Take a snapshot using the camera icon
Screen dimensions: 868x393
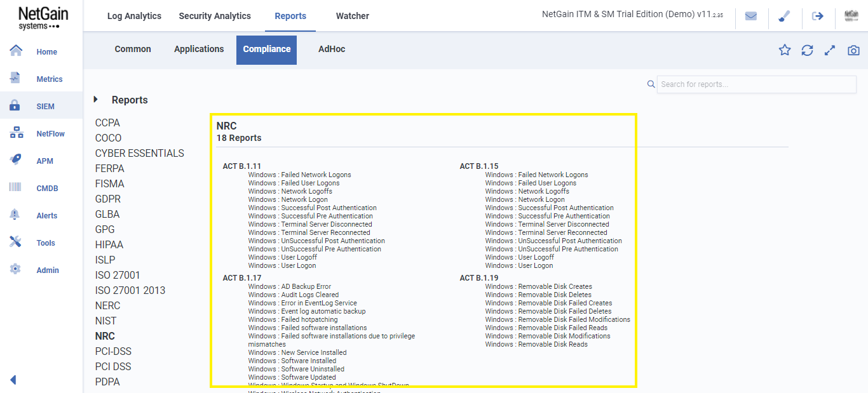(853, 50)
